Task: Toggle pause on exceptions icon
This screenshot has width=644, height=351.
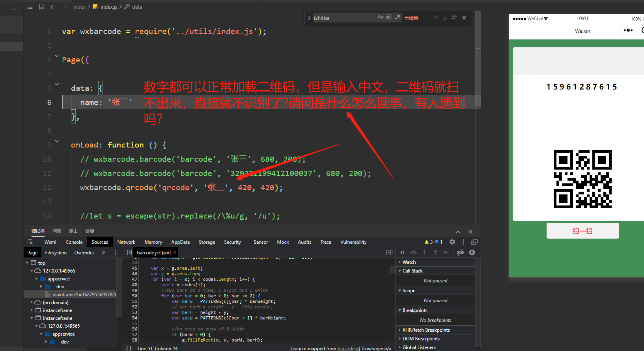Action: pos(472,252)
